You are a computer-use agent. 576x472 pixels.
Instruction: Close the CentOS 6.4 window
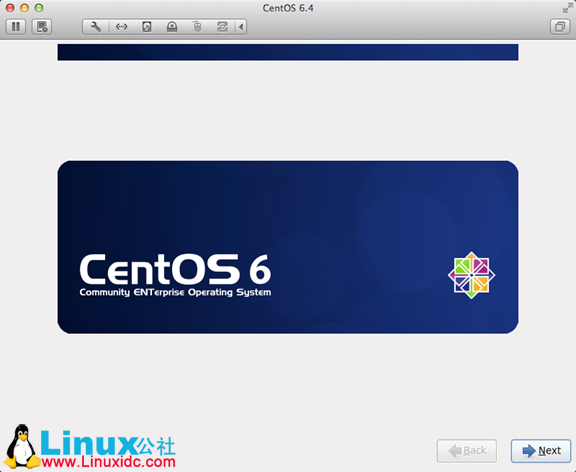tap(10, 8)
